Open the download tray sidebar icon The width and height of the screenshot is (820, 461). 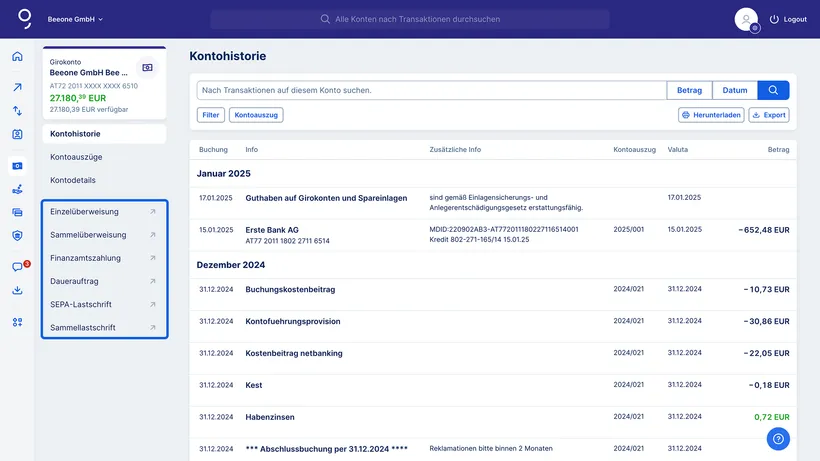point(17,290)
